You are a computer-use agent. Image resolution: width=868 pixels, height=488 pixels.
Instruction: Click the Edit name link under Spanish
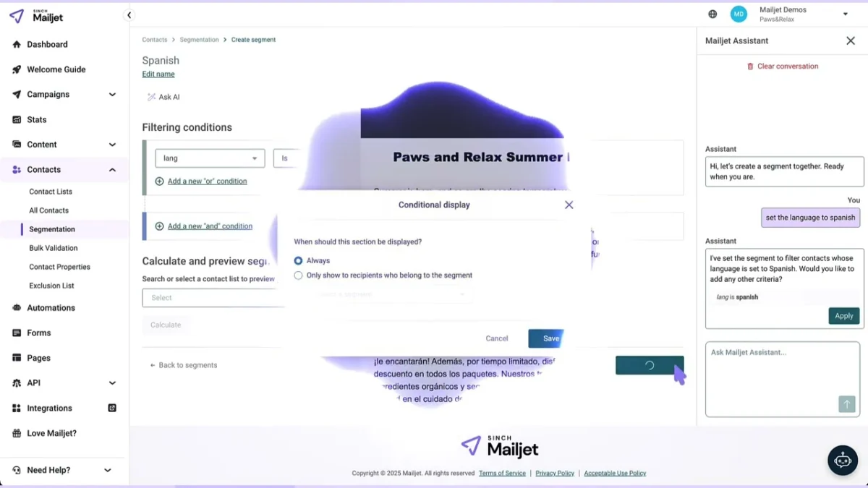(x=158, y=74)
